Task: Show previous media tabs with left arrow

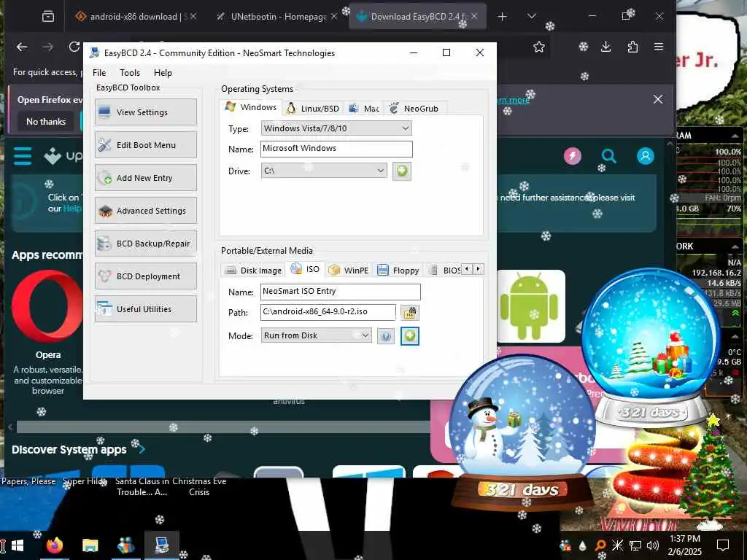Action: coord(467,269)
